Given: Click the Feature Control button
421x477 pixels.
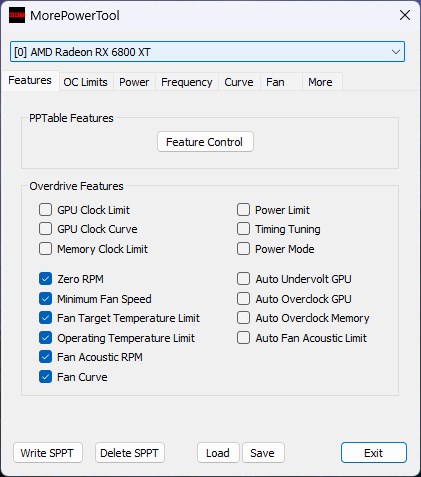Looking at the screenshot, I should tap(205, 142).
